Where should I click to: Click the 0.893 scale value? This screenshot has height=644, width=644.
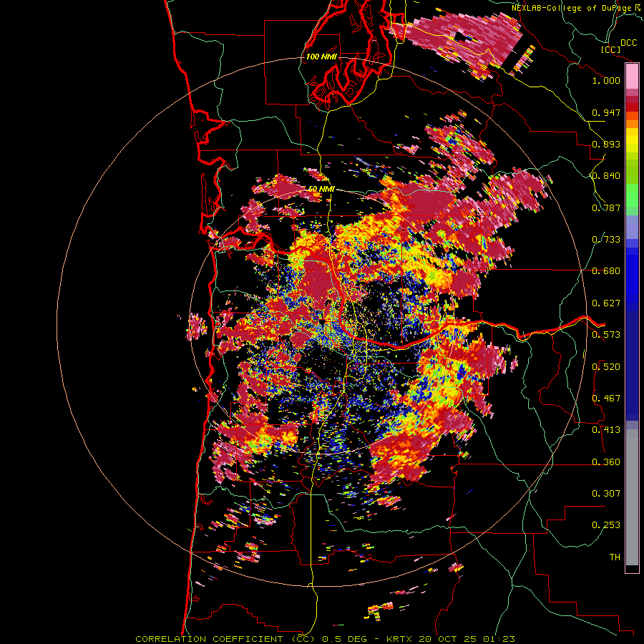coord(606,144)
